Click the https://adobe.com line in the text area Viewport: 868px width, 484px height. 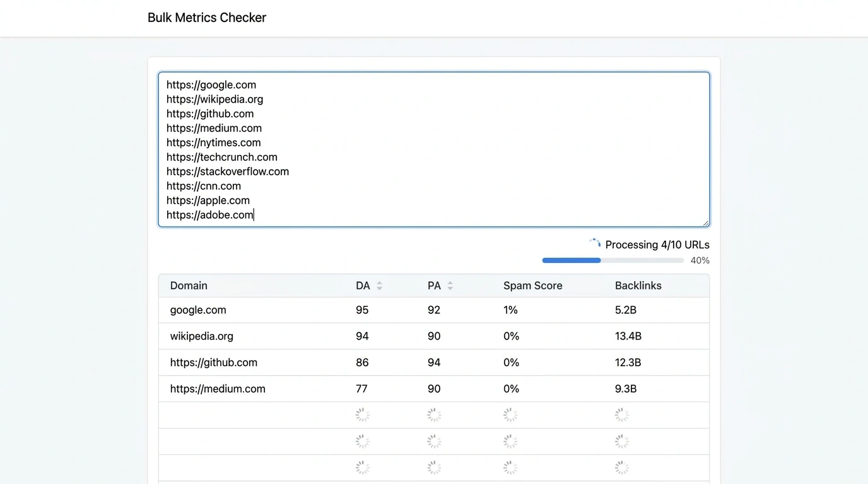210,215
